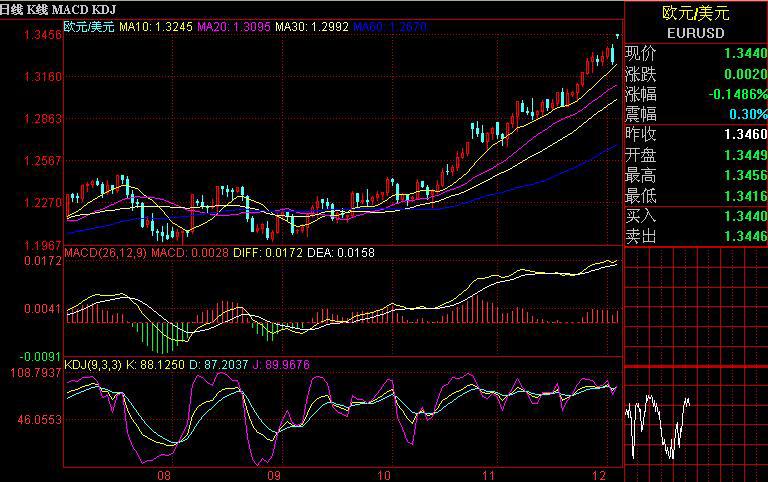Click the latest candlestick at chart's right edge
Screen dimensions: 768x482
[617, 36]
